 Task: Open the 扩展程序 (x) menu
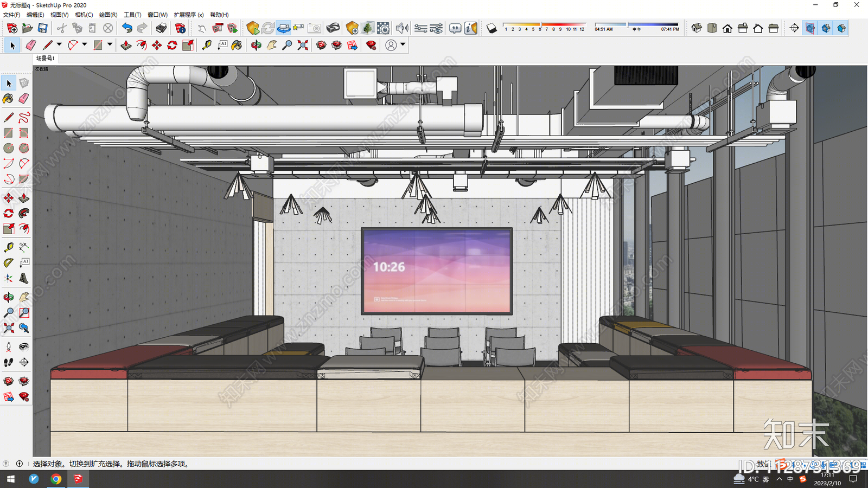click(x=188, y=15)
